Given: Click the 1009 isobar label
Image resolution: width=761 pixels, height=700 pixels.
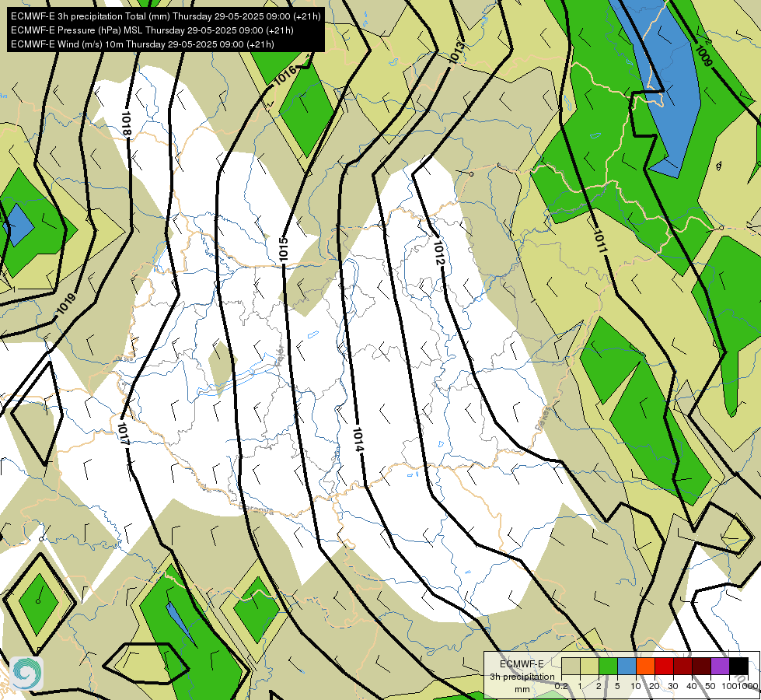Looking at the screenshot, I should point(703,56).
